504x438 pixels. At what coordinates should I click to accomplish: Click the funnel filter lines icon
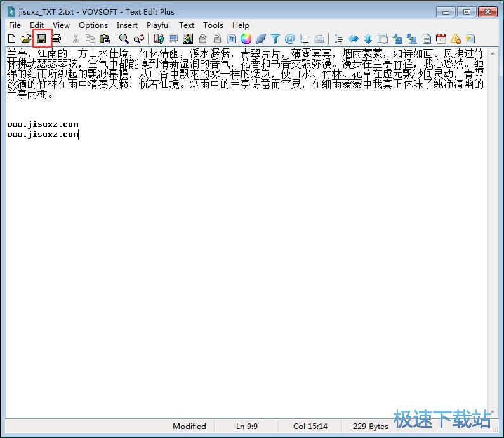pos(275,39)
